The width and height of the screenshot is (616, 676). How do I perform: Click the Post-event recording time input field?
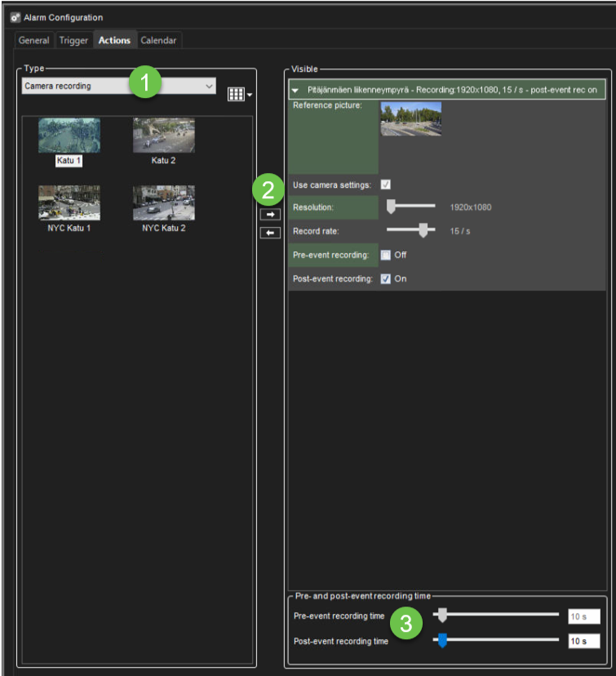tap(583, 641)
